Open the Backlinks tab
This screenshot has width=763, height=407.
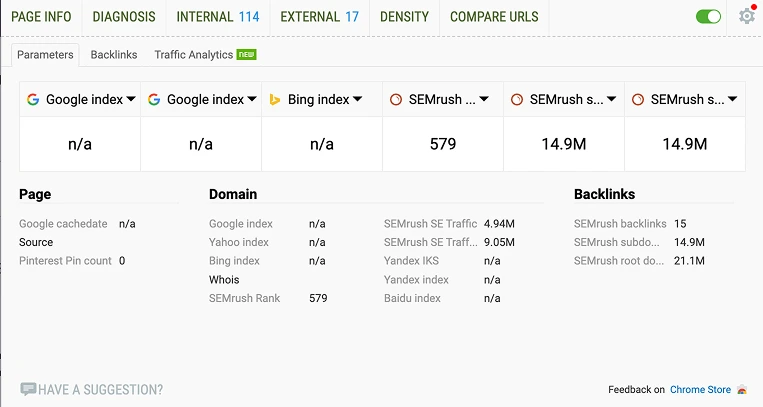[x=114, y=55]
